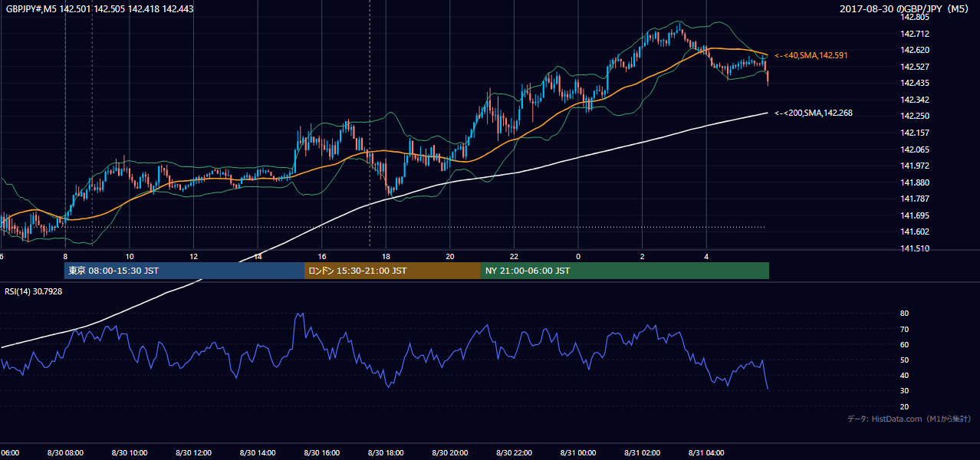Click the 8/31 02:00 bottom time label
This screenshot has height=460, width=980.
click(642, 453)
